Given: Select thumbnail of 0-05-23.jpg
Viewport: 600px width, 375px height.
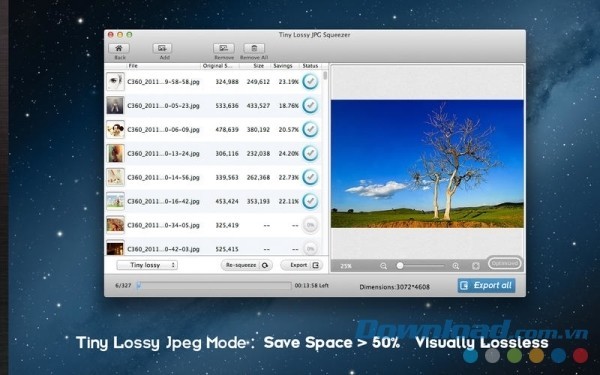Looking at the screenshot, I should pos(115,106).
